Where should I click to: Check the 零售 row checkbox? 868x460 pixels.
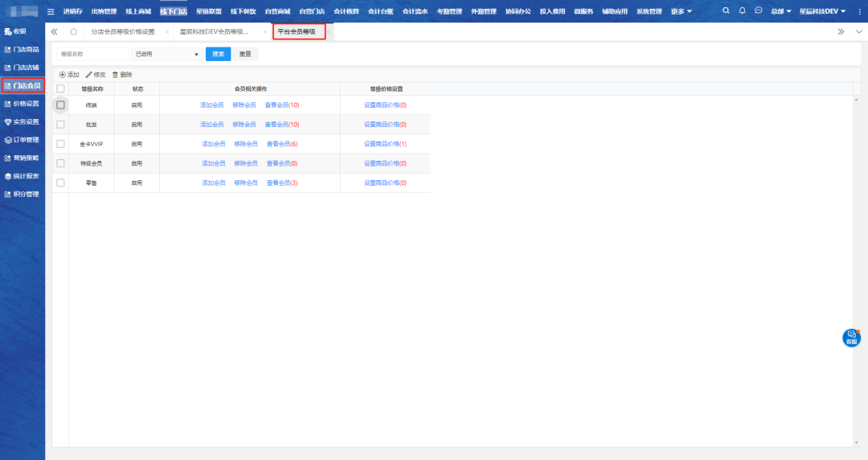(x=60, y=183)
